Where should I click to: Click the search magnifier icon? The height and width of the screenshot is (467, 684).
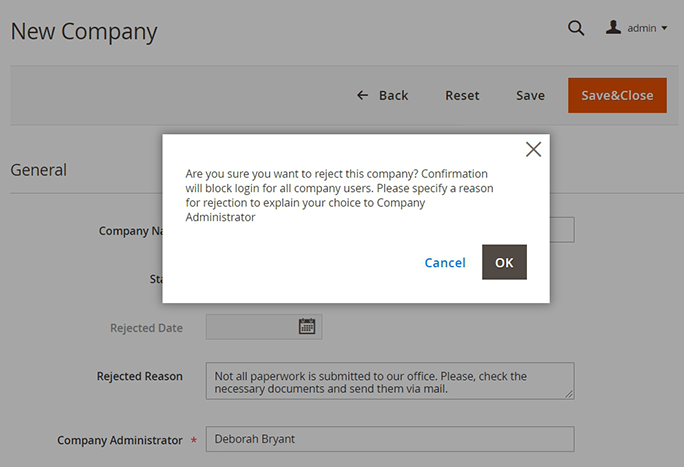coord(576,28)
